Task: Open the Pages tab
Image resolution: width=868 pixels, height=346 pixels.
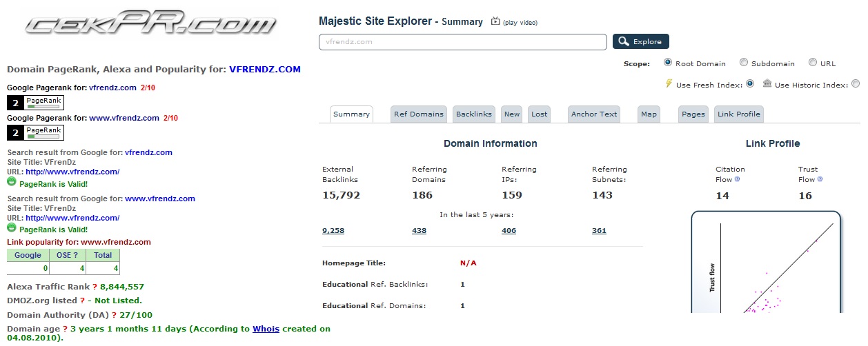Action: [x=693, y=114]
